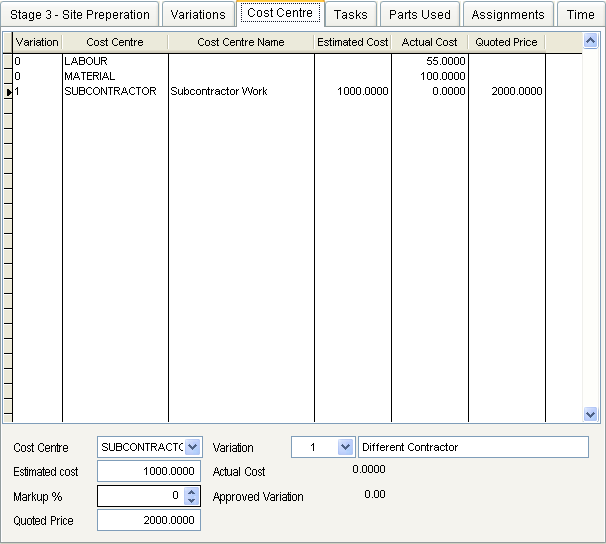Switch to the Assignments tab
The height and width of the screenshot is (544, 606).
click(508, 15)
